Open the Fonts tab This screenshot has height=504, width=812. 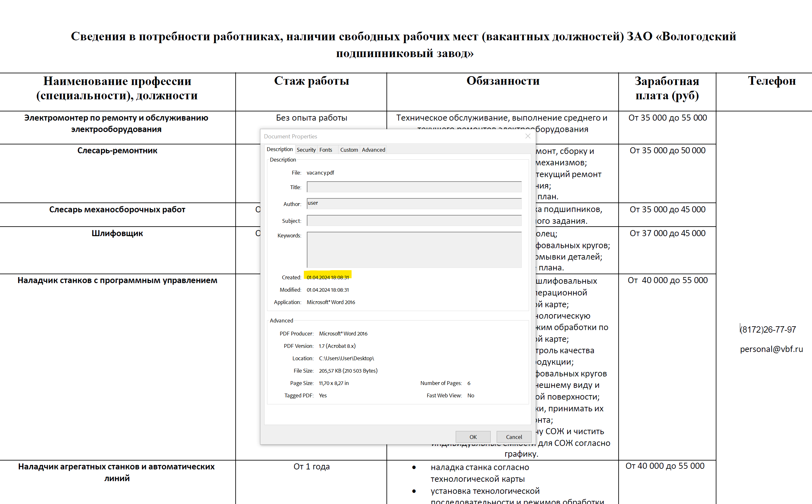point(325,150)
